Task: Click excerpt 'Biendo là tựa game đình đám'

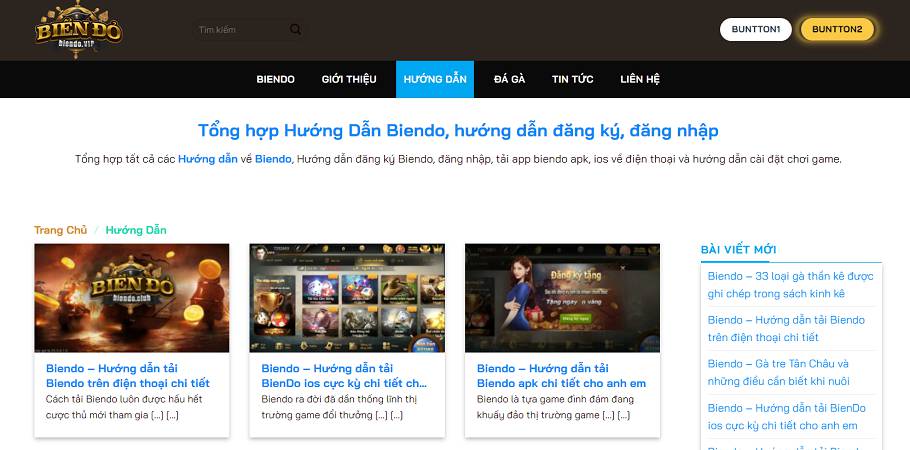Action: click(555, 407)
